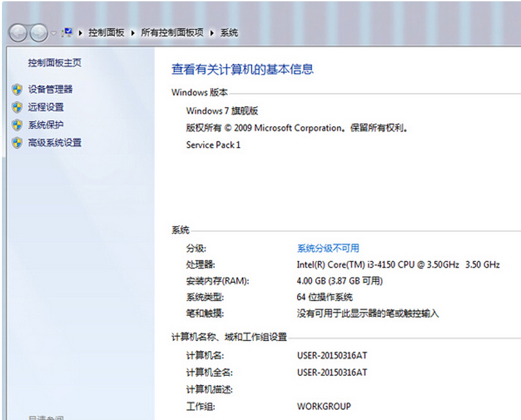The image size is (521, 420).
Task: Click the shield icon beside 系统保护
Action: pyautogui.click(x=17, y=125)
